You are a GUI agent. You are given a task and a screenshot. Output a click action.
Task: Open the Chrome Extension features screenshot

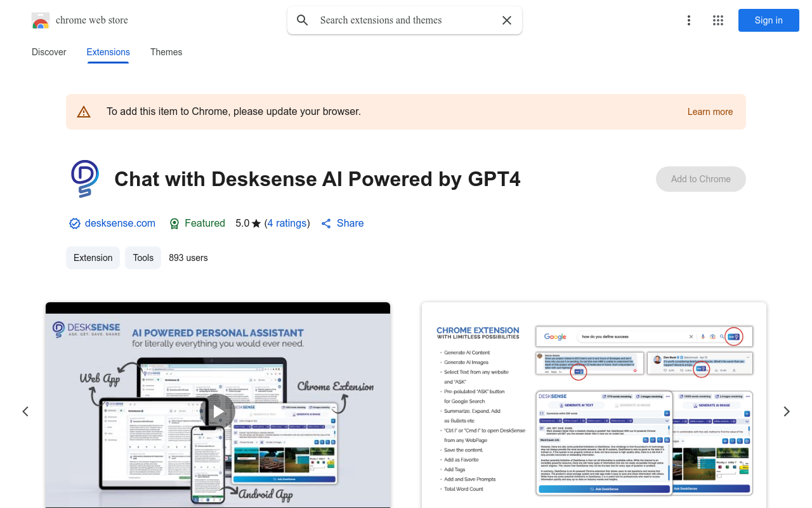pos(594,405)
